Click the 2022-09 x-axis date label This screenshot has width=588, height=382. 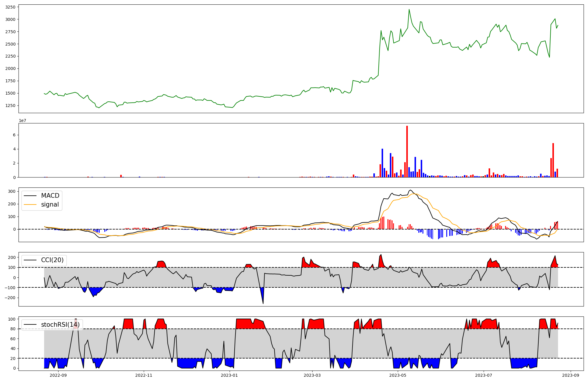click(58, 375)
